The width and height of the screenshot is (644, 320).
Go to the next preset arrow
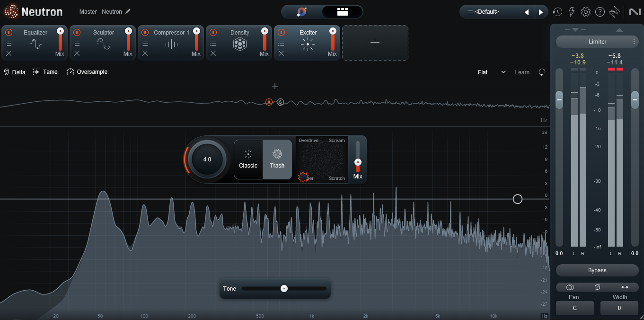(x=541, y=12)
